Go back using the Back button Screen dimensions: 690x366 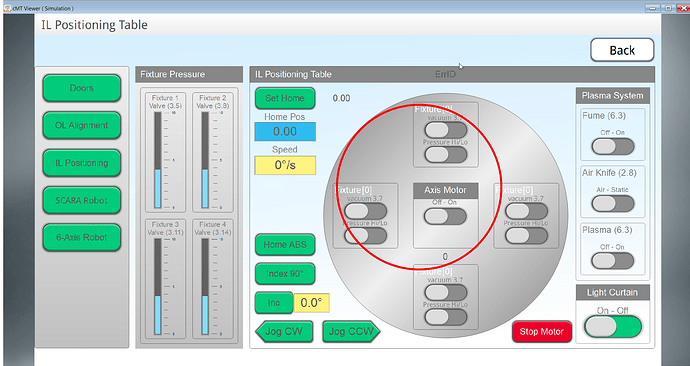click(x=622, y=50)
